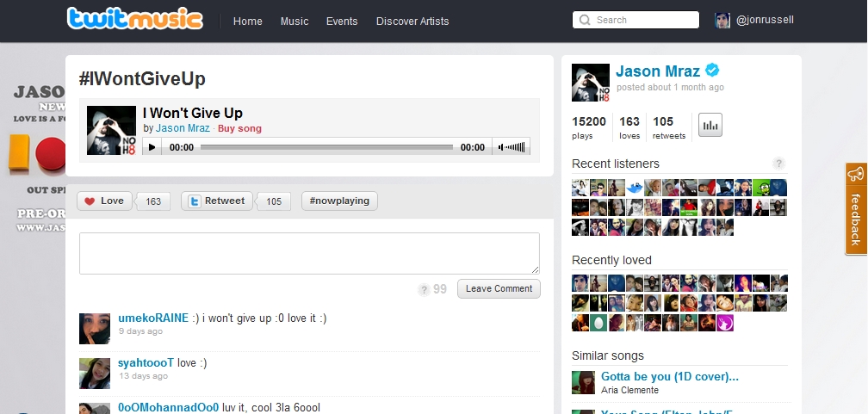Screen dimensions: 868x414
Task: Click the I Won't Give Up song title
Action: [x=193, y=113]
